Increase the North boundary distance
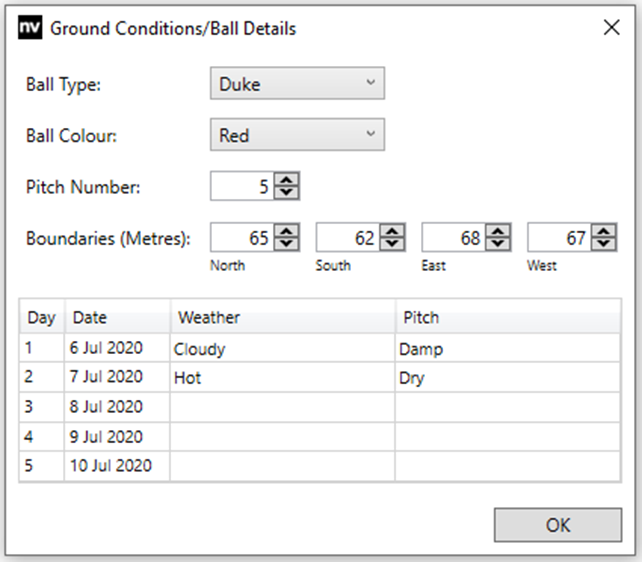This screenshot has height=562, width=642. [x=287, y=231]
